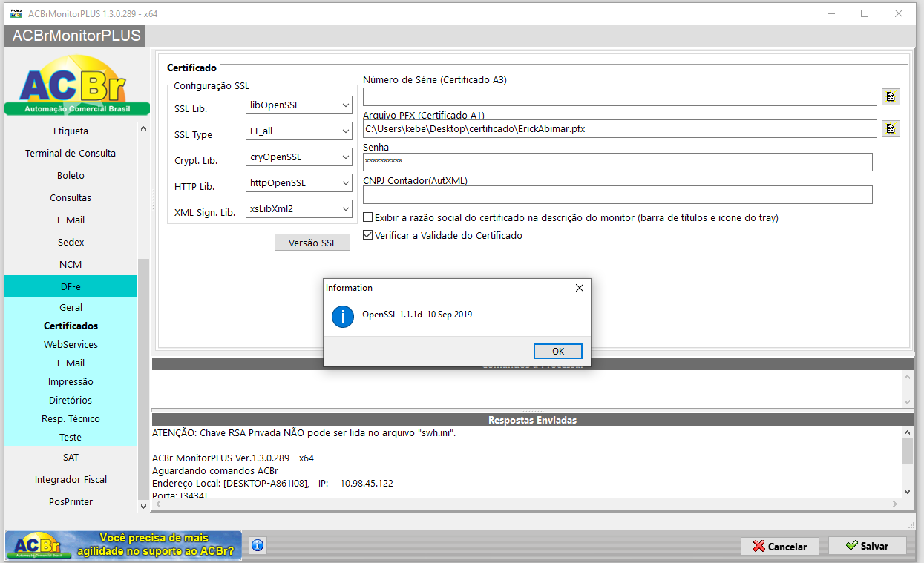The image size is (924, 563).
Task: Select the DF-e sidebar section
Action: [71, 286]
